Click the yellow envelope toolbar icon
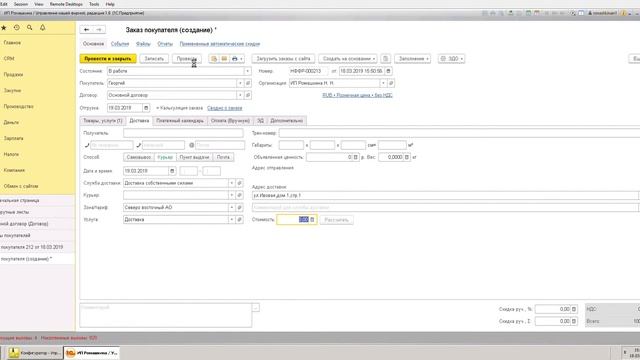The image size is (640, 360). click(x=224, y=59)
